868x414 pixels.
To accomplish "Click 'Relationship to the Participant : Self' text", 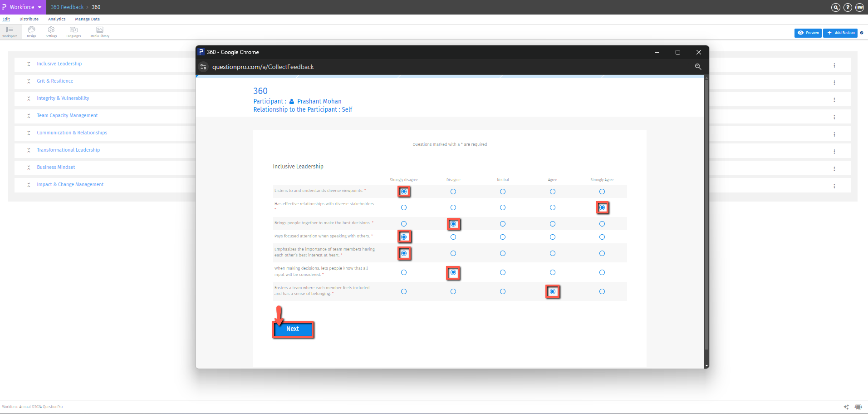I will 303,109.
